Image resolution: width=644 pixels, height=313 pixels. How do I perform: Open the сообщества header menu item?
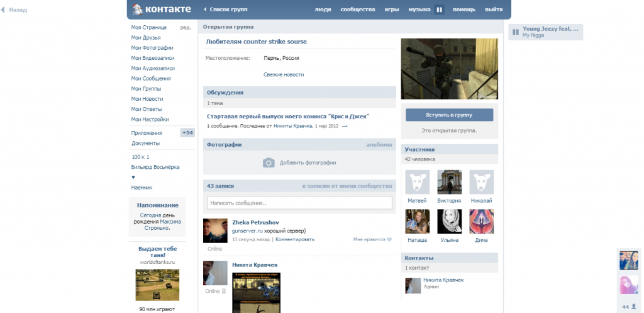coord(357,9)
